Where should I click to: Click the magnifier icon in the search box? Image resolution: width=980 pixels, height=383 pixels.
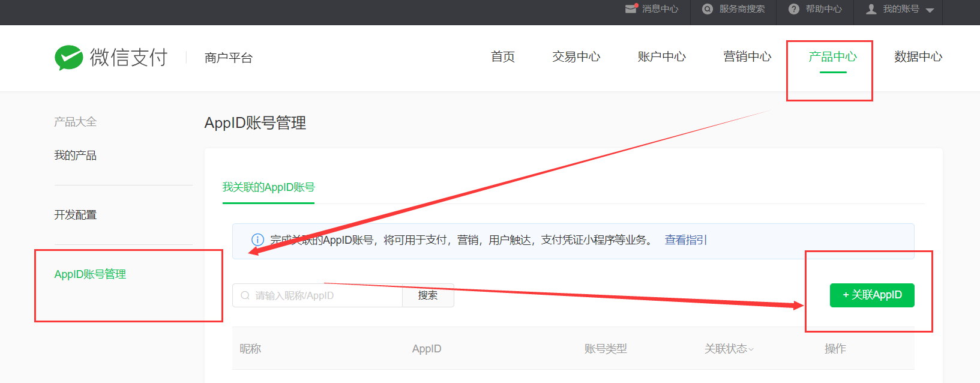245,295
